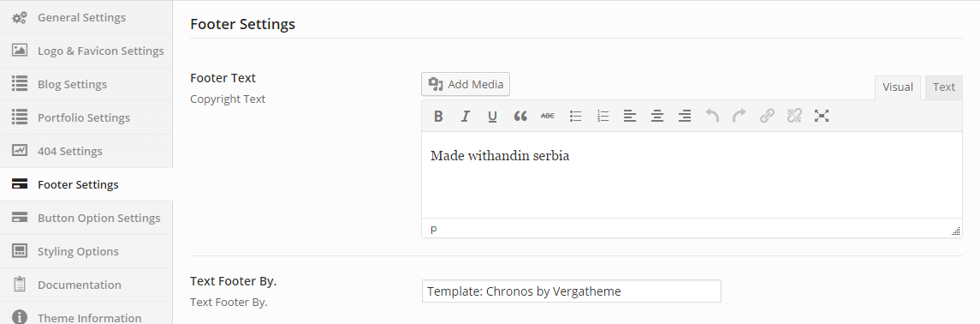Screen dimensions: 980x324
Task: Apply strikethrough formatting
Action: (548, 117)
